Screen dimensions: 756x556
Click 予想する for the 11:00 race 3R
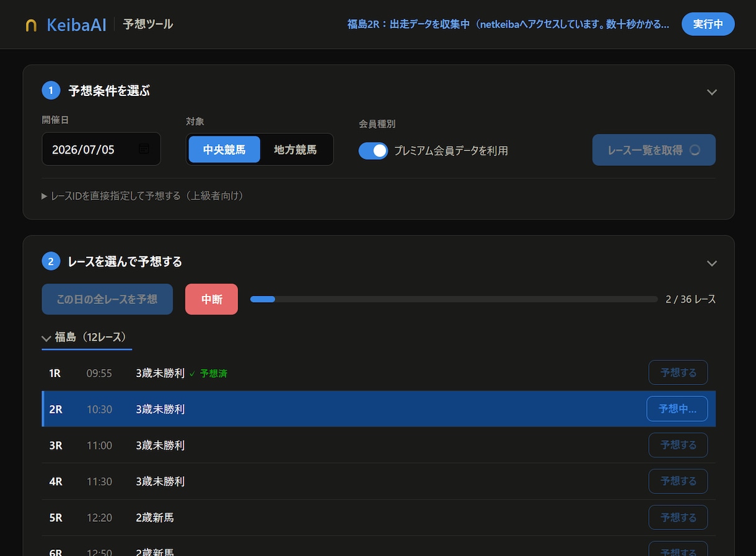(678, 445)
